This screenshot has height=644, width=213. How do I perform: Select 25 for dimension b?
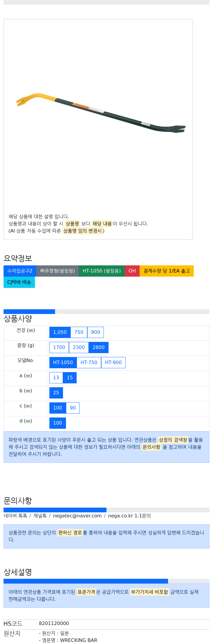pos(56,393)
